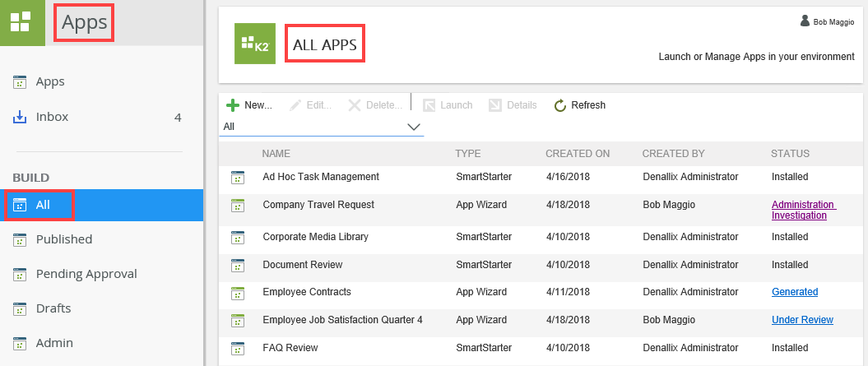This screenshot has height=366, width=868.
Task: Click the Bob Maggio user icon
Action: pos(805,21)
